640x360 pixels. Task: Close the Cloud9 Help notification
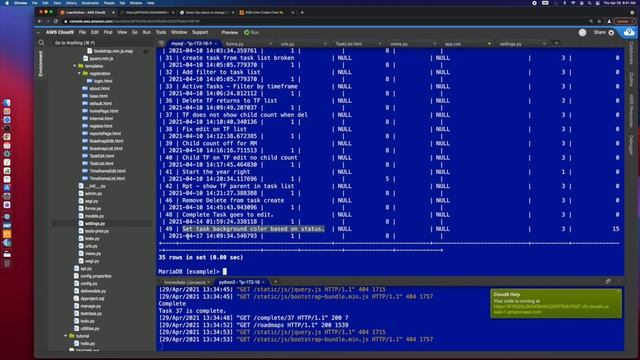(x=619, y=291)
